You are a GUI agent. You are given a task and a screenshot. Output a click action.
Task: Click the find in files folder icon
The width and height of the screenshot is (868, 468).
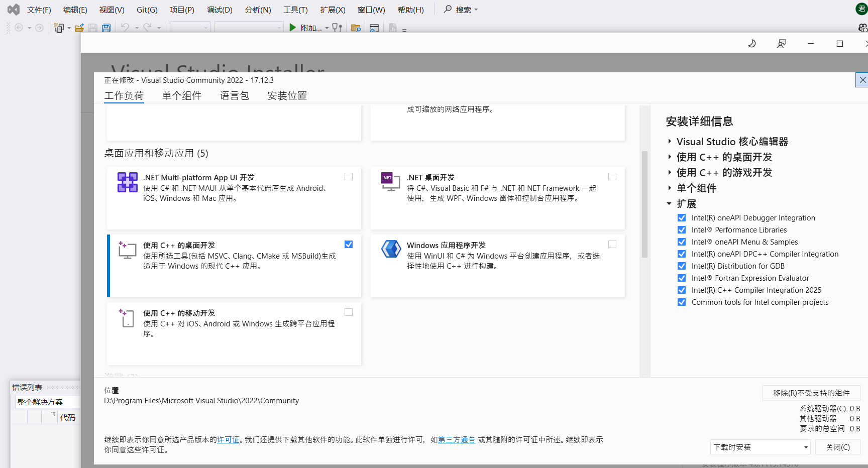[x=356, y=28]
